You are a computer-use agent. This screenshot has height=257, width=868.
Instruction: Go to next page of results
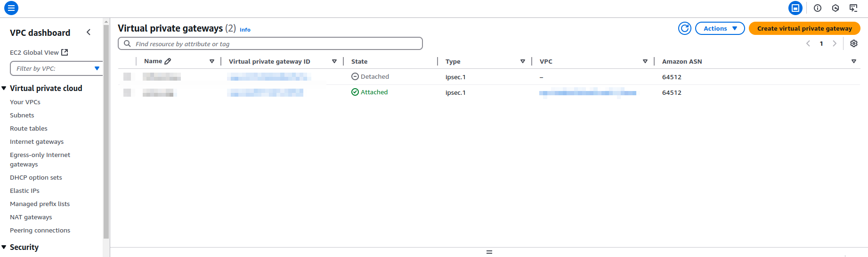[x=835, y=43]
